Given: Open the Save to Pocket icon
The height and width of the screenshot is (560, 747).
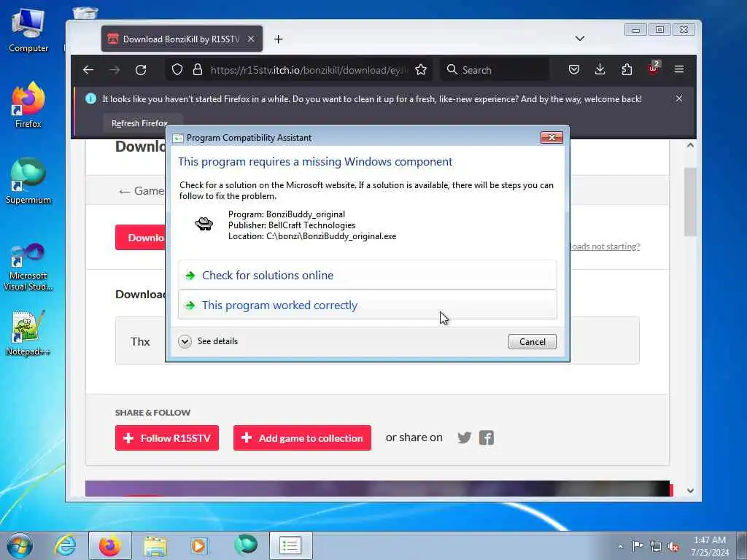Looking at the screenshot, I should (574, 70).
